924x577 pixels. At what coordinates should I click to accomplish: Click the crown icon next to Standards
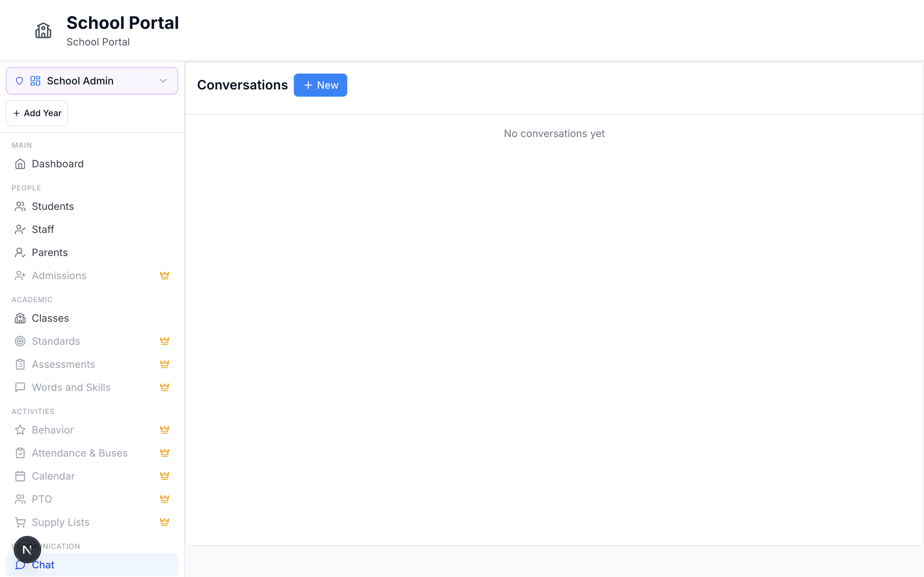coord(165,341)
